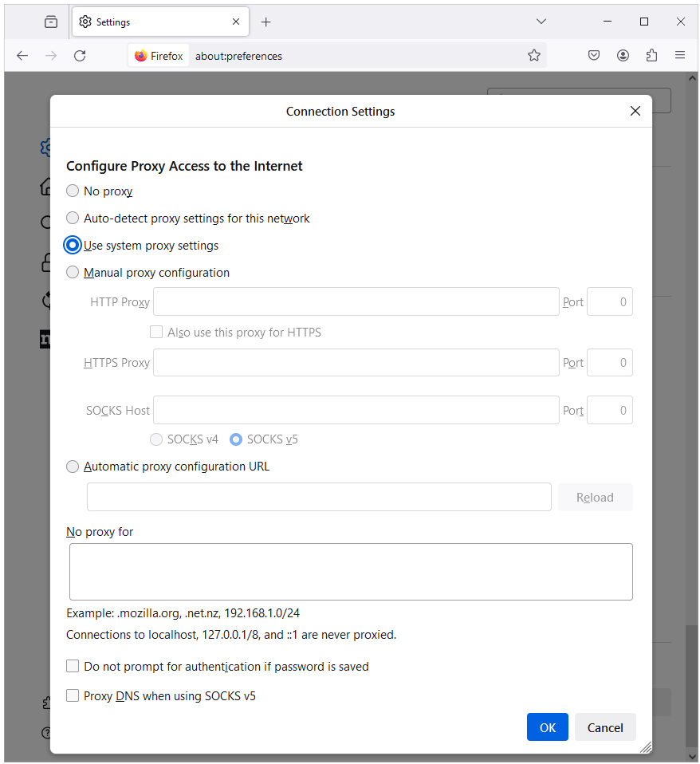Select SOCKS v4 protocol
Screen dimensions: 700x764
pos(156,439)
